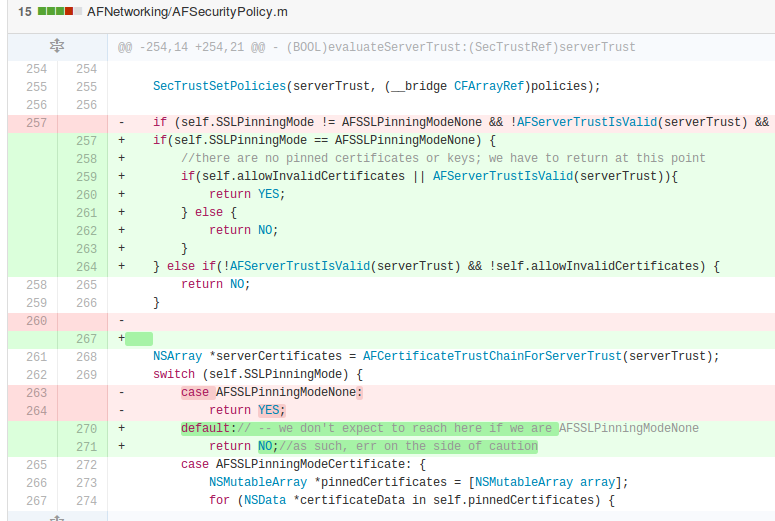Click 'return NO;' on unchanged line 265
Image resolution: width=775 pixels, height=521 pixels.
coord(215,284)
